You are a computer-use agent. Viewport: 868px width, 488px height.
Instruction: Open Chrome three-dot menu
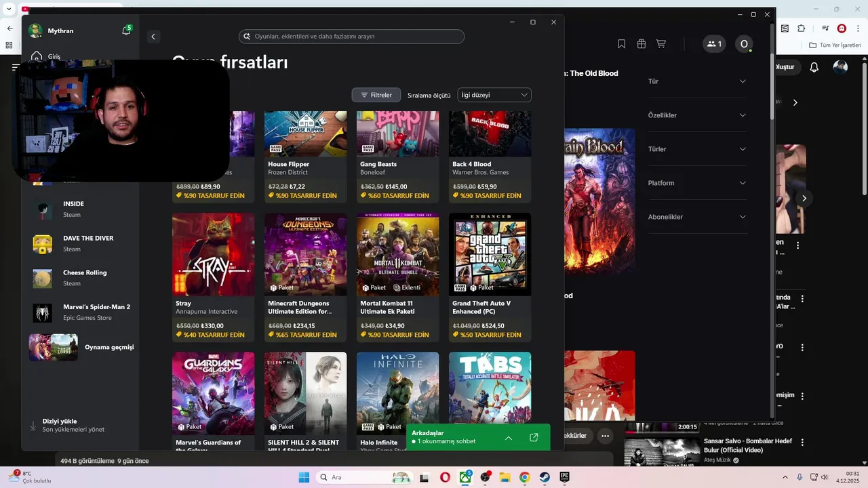click(859, 28)
